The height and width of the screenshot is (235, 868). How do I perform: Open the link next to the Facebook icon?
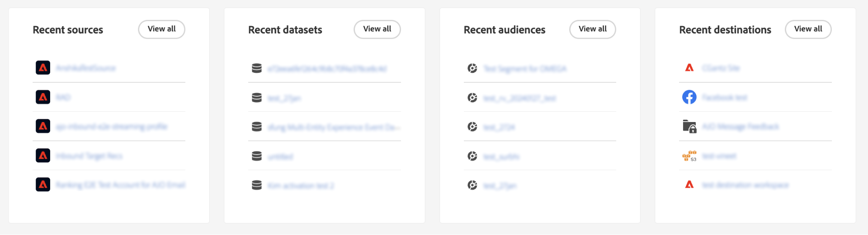[x=724, y=98]
